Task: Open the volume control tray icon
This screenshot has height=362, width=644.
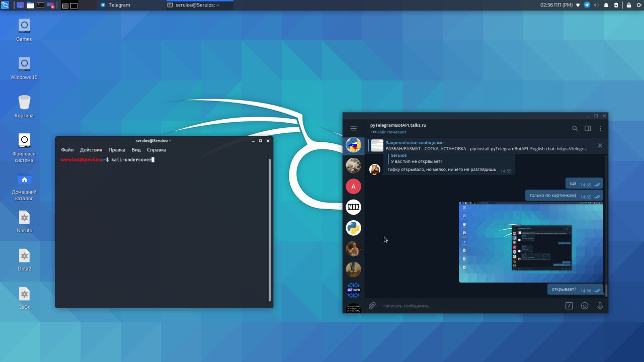Action: pyautogui.click(x=596, y=5)
